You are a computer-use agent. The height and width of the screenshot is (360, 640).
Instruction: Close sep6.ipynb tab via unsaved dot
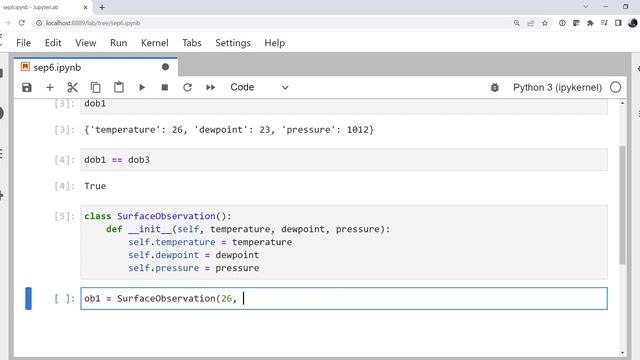pyautogui.click(x=165, y=67)
